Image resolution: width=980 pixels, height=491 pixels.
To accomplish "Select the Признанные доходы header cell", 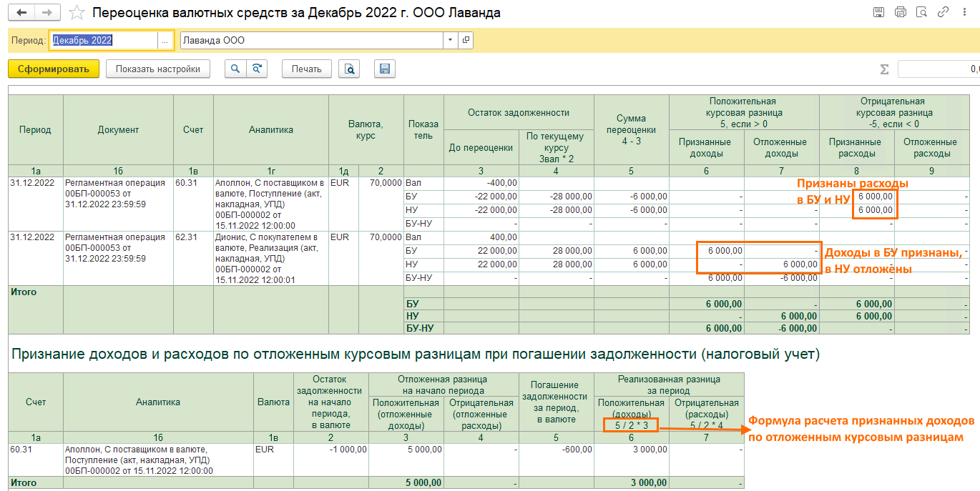I will pos(707,148).
